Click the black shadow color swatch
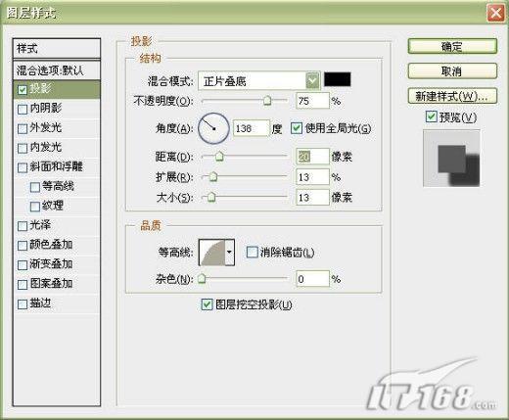Image resolution: width=509 pixels, height=420 pixels. pyautogui.click(x=338, y=79)
